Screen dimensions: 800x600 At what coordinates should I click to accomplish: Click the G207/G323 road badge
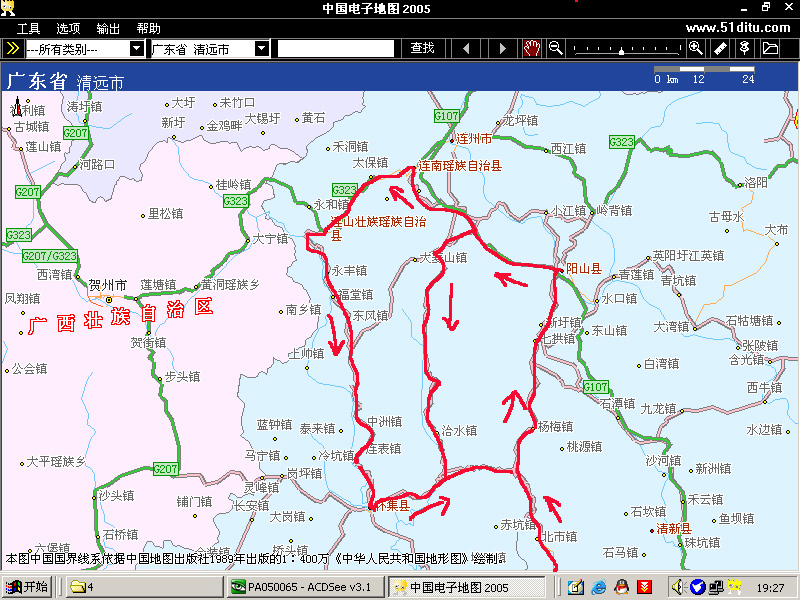(x=50, y=256)
